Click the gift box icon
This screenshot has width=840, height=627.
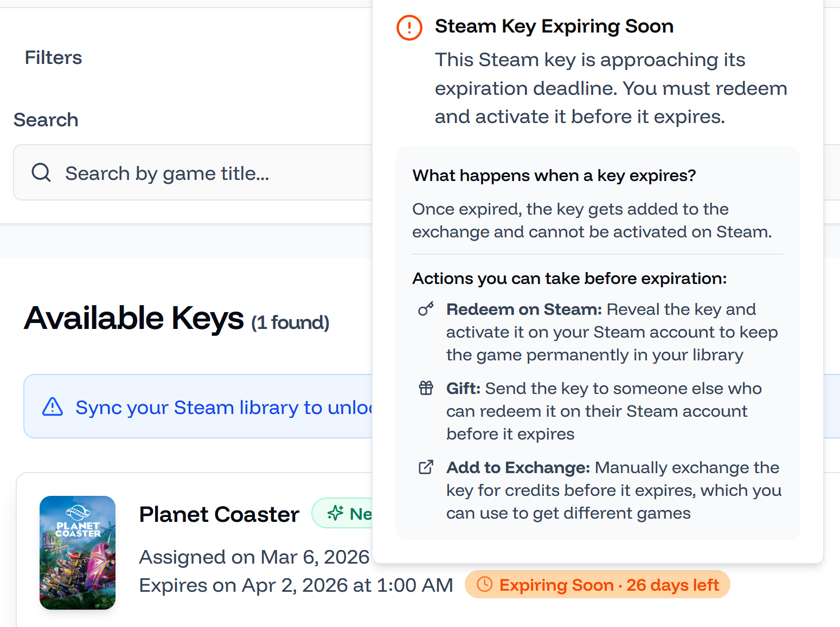pyautogui.click(x=426, y=388)
